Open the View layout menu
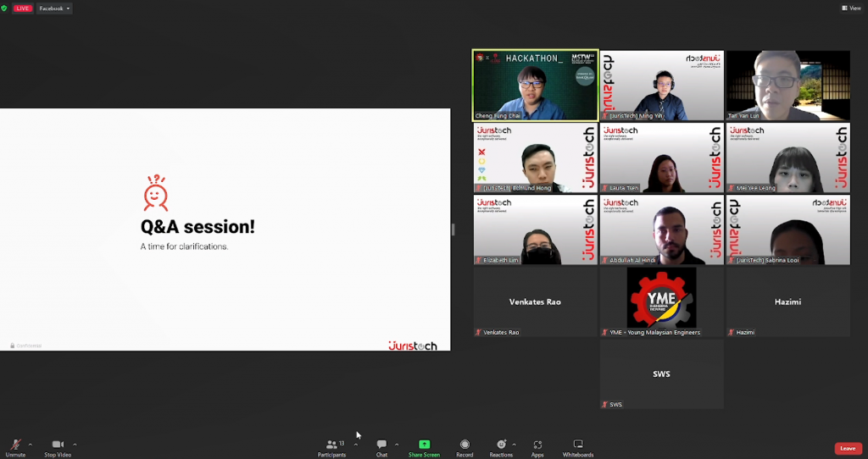This screenshot has height=459, width=868. coord(851,8)
